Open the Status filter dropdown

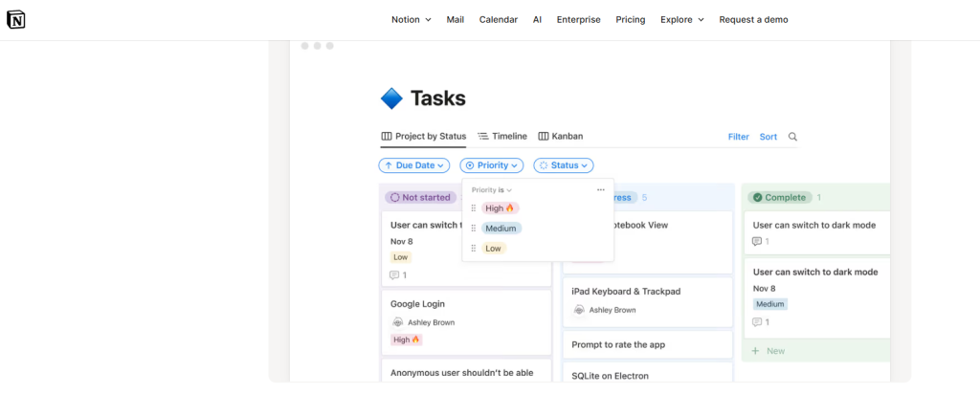pyautogui.click(x=563, y=165)
